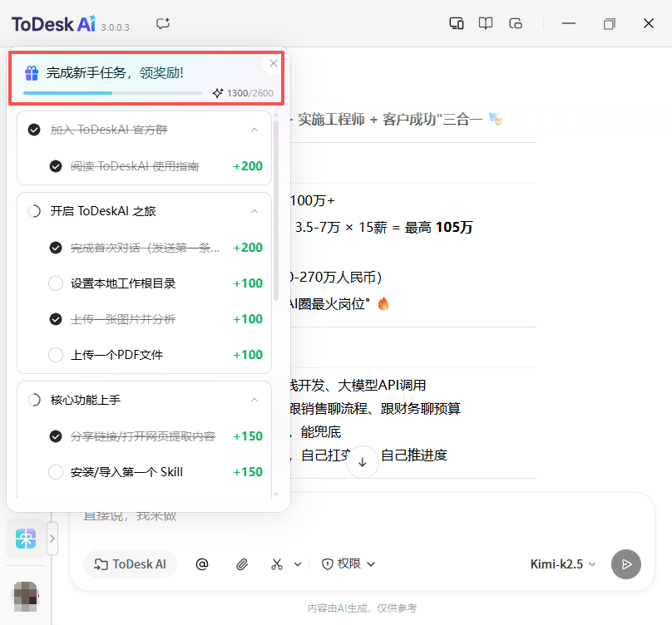Click the ToDesk AI mode button
Viewport: 672px width, 625px height.
click(130, 564)
